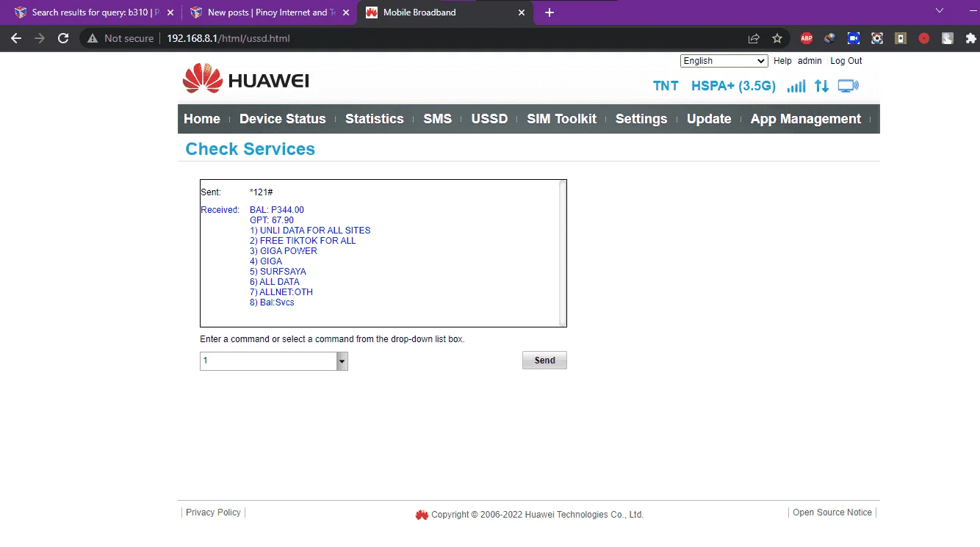Click the Bal:Svcs option text

click(272, 303)
